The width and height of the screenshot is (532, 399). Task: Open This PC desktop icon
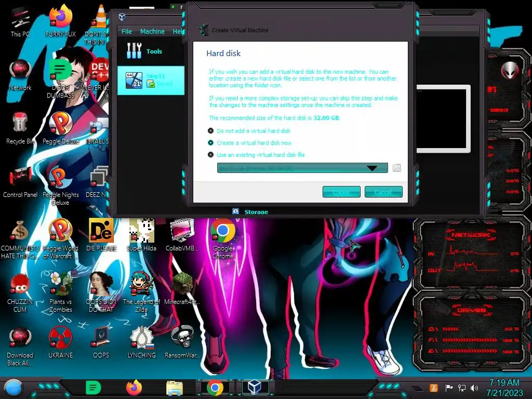coord(20,21)
